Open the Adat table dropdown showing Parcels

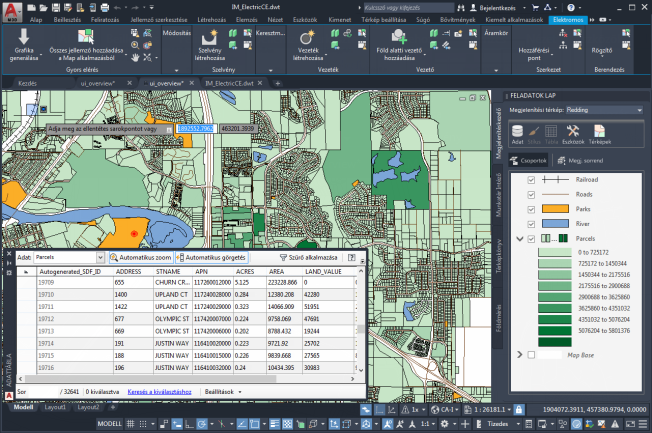[x=69, y=257]
